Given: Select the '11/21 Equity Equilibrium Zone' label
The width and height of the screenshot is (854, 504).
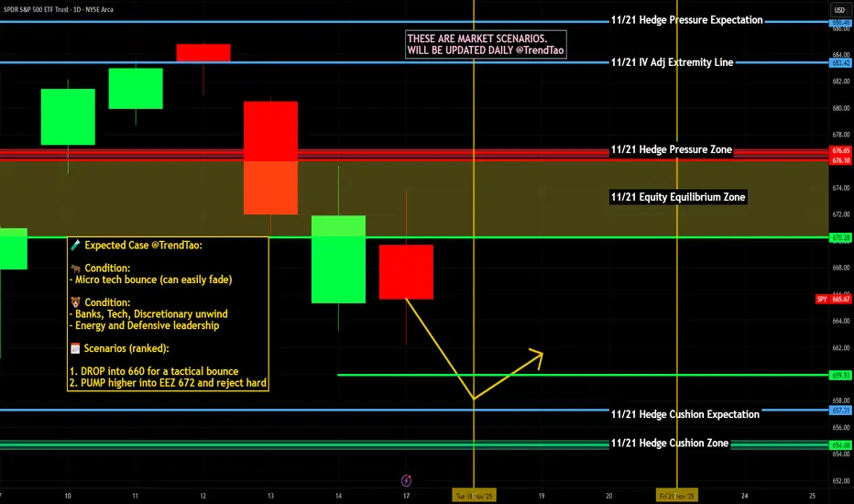Looking at the screenshot, I should pyautogui.click(x=678, y=197).
